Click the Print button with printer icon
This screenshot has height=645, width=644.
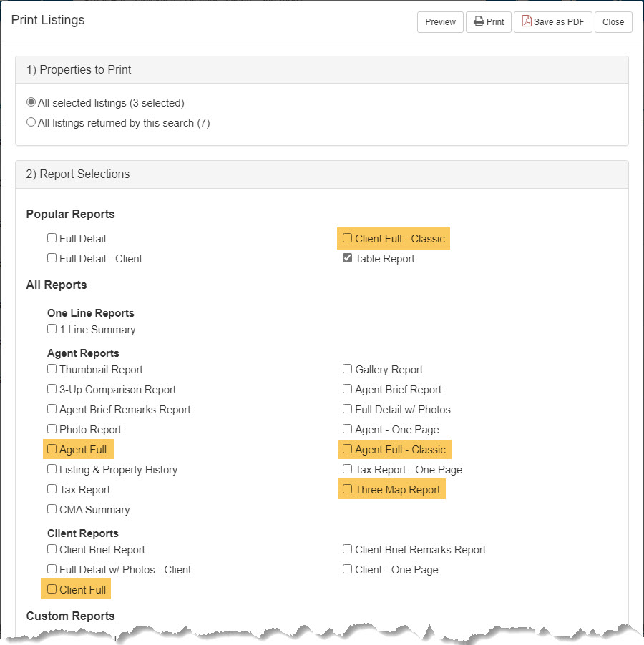[x=489, y=21]
